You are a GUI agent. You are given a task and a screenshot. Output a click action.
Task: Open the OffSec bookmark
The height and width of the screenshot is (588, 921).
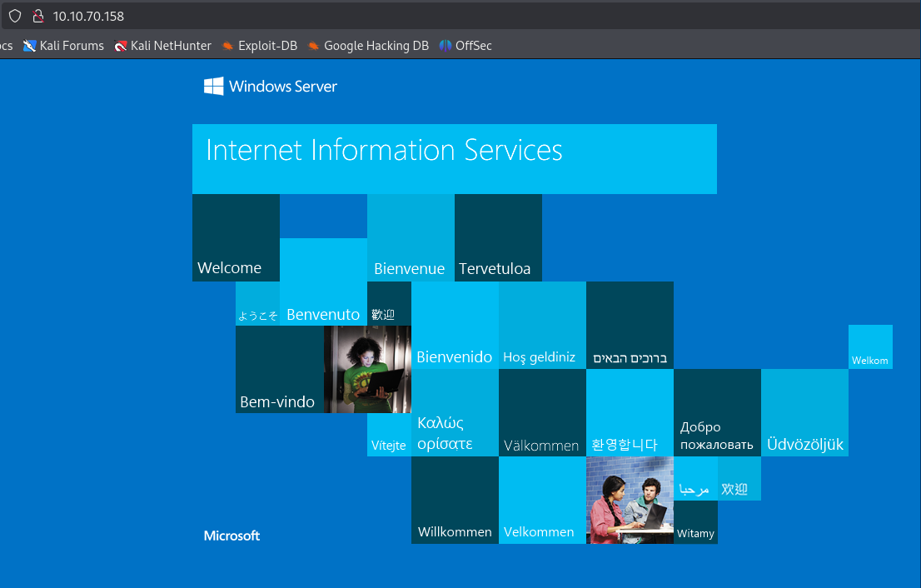(x=465, y=46)
